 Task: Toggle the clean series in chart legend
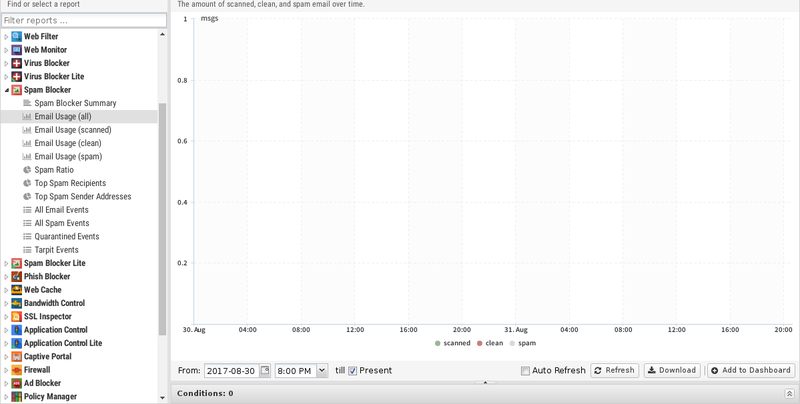click(490, 343)
